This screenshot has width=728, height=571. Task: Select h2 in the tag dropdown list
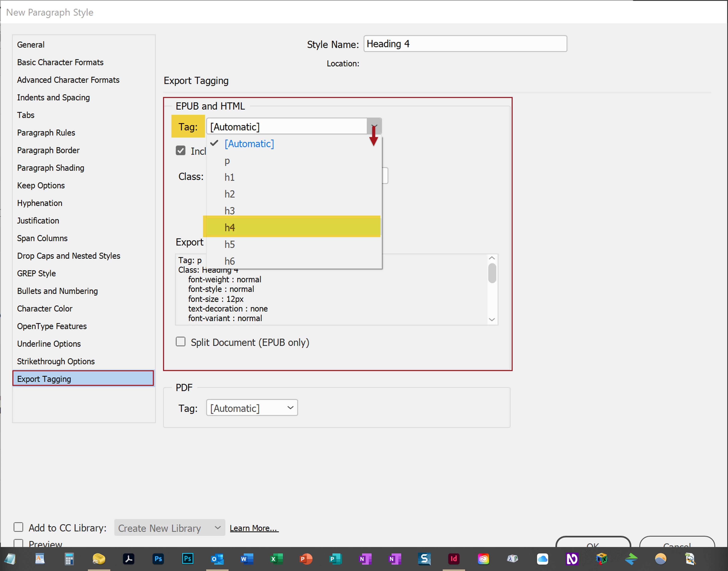click(x=230, y=194)
